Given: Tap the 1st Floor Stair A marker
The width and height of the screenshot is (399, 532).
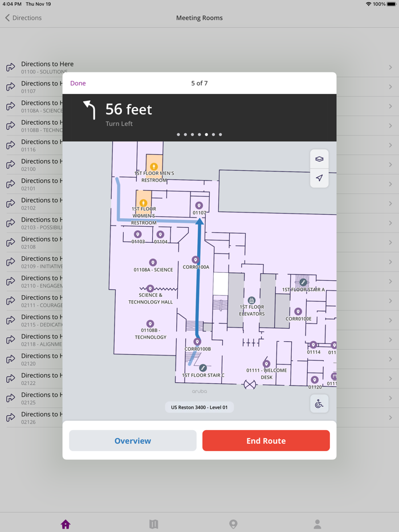Looking at the screenshot, I should pyautogui.click(x=303, y=281).
